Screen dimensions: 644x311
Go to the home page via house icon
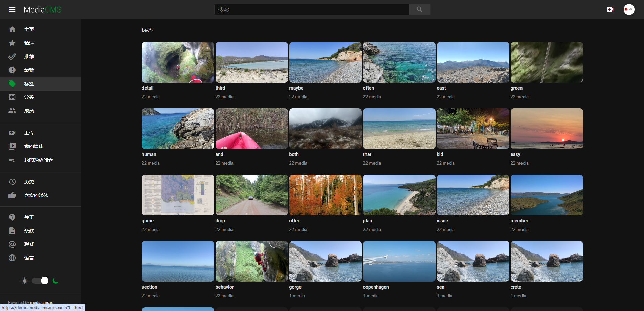coord(12,29)
